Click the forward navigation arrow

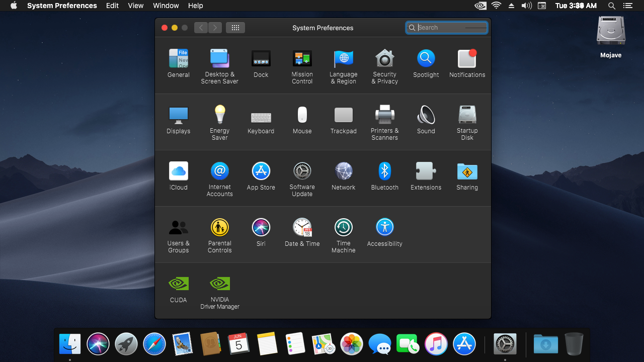coord(215,28)
